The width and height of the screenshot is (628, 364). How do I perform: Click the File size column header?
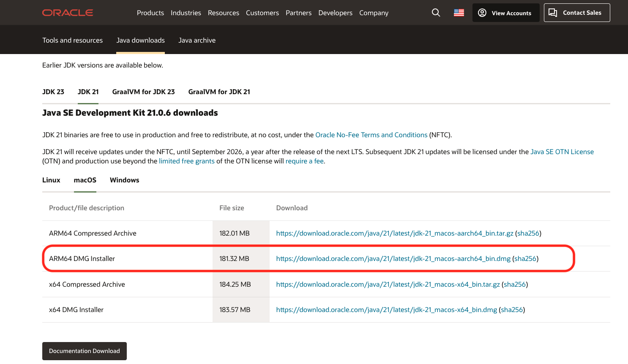pos(232,208)
